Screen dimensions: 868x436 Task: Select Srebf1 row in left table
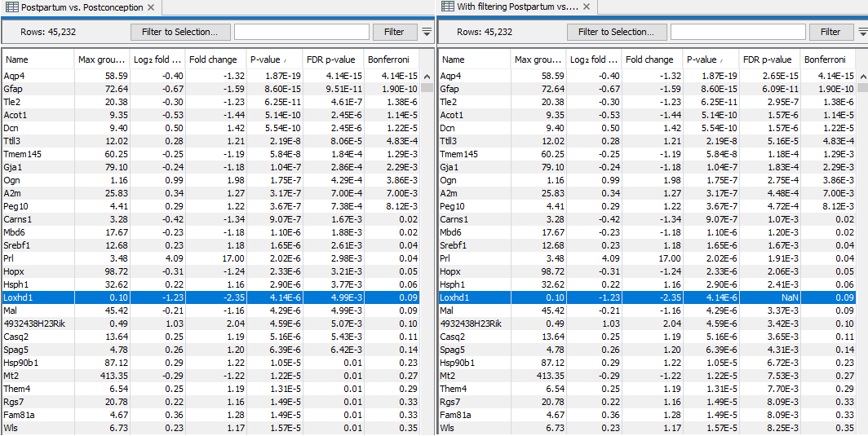coord(211,245)
